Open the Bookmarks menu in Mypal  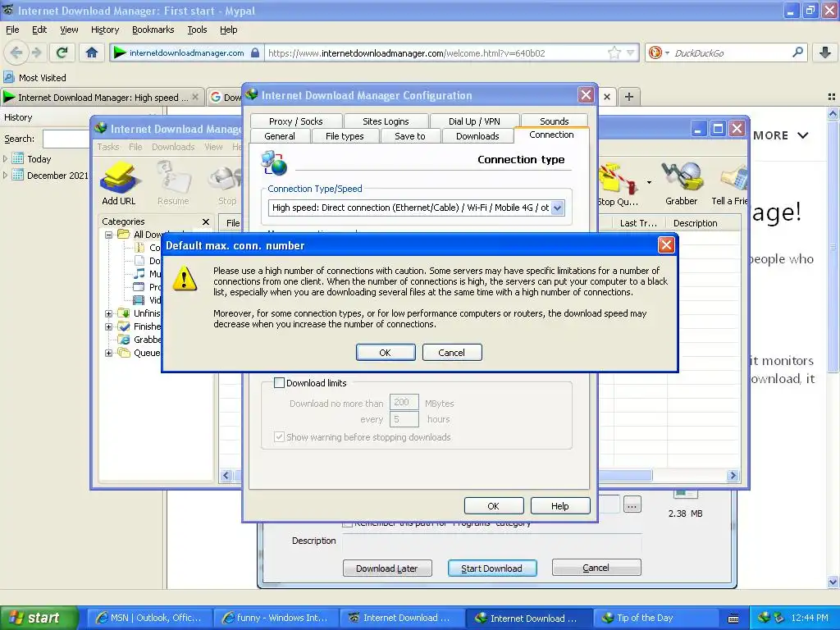pos(153,30)
